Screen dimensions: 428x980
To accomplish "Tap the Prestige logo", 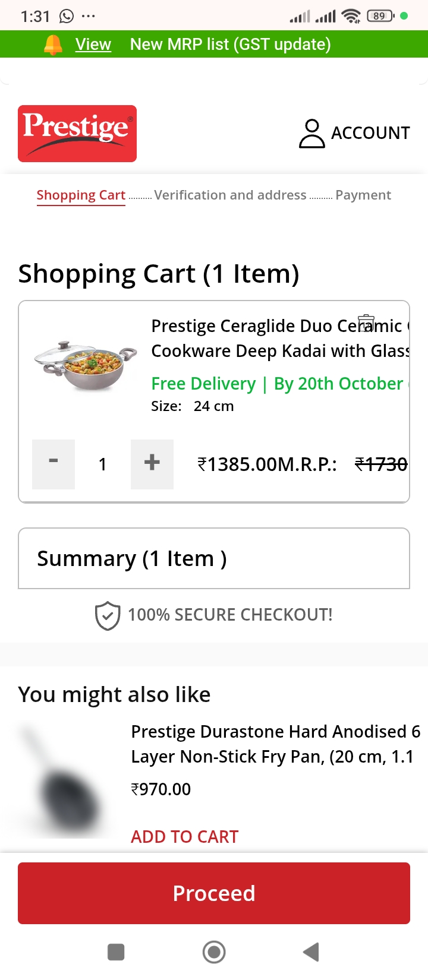I will pyautogui.click(x=77, y=134).
